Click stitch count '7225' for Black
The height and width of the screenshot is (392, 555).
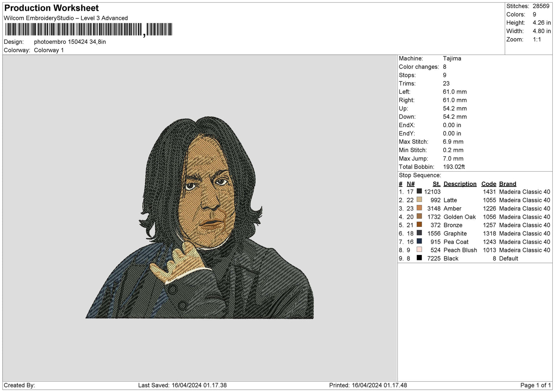[x=434, y=258]
